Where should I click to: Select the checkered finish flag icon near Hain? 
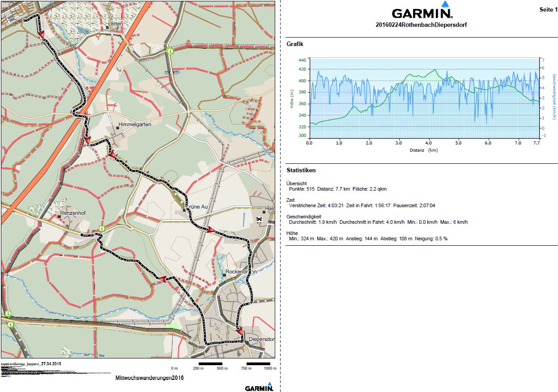click(259, 219)
